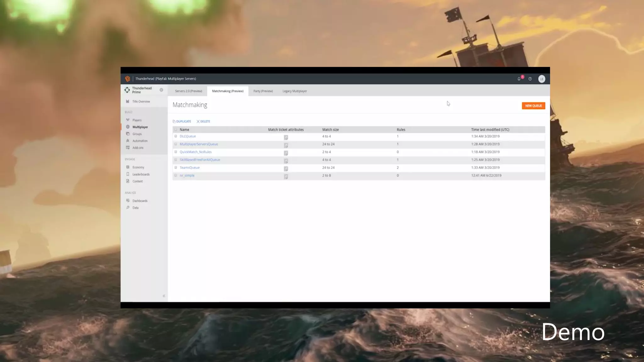This screenshot has width=644, height=362.
Task: Click the New Queue button
Action: pos(533,106)
